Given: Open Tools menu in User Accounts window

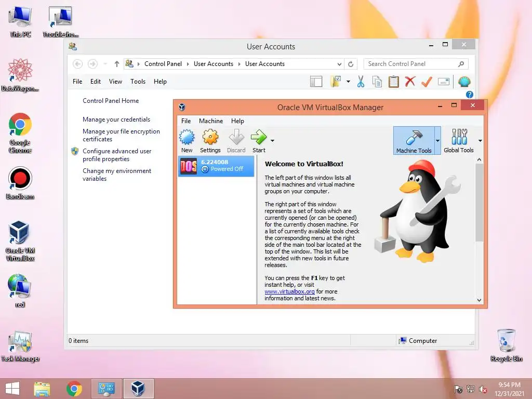Looking at the screenshot, I should click(138, 82).
